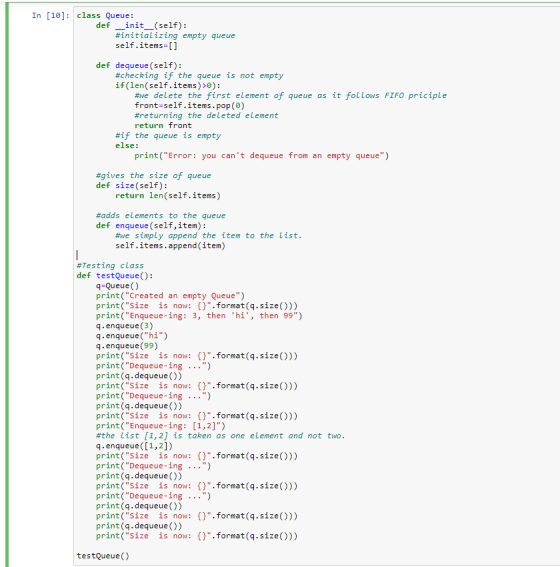This screenshot has width=560, height=567.
Task: Click the final 'testQueue()' call line
Action: coord(103,556)
